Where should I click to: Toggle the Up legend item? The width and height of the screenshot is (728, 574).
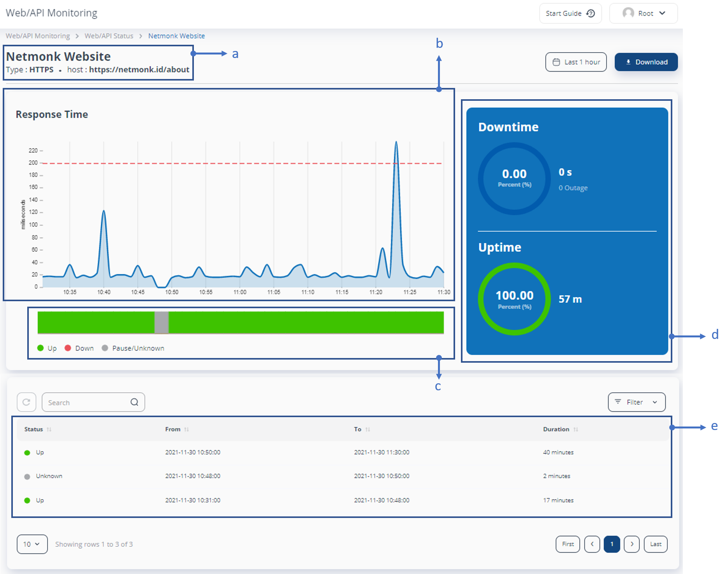(x=47, y=348)
